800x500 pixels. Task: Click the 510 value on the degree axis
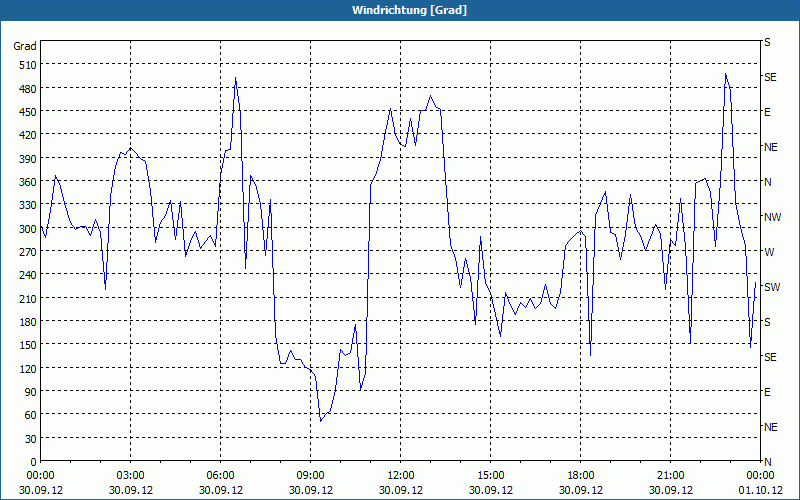[28, 65]
